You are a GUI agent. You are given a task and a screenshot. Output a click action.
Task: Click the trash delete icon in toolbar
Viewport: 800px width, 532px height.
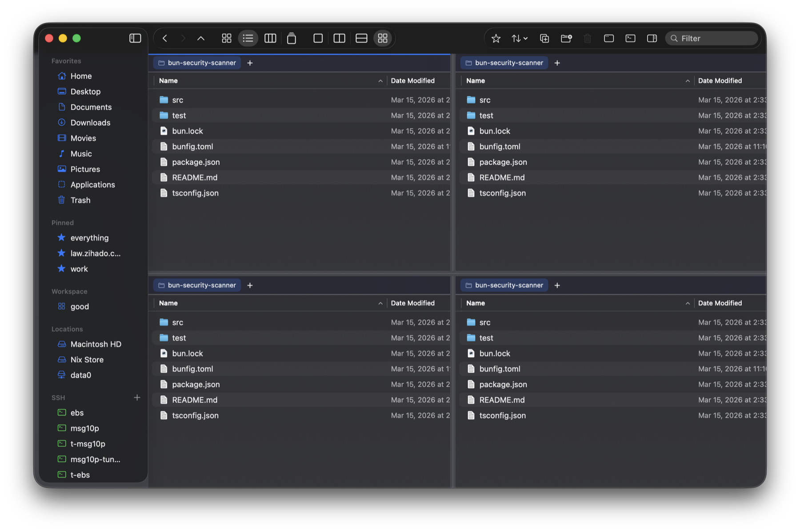point(588,38)
